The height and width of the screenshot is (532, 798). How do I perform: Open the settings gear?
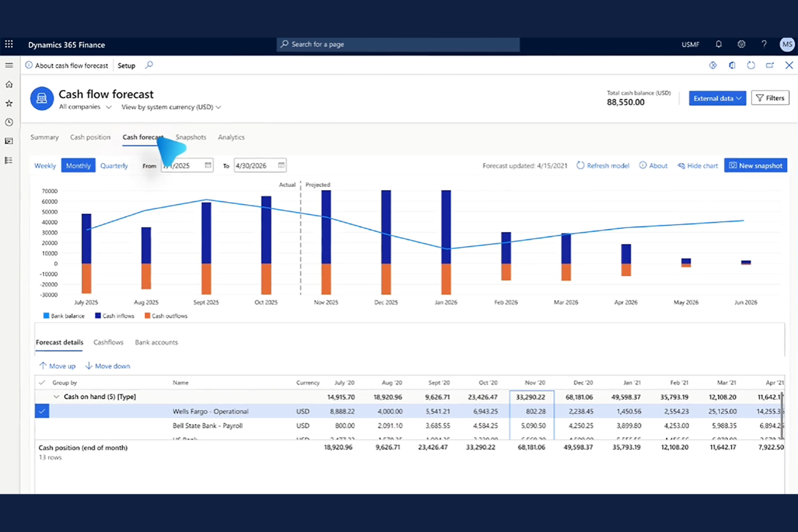coord(741,44)
